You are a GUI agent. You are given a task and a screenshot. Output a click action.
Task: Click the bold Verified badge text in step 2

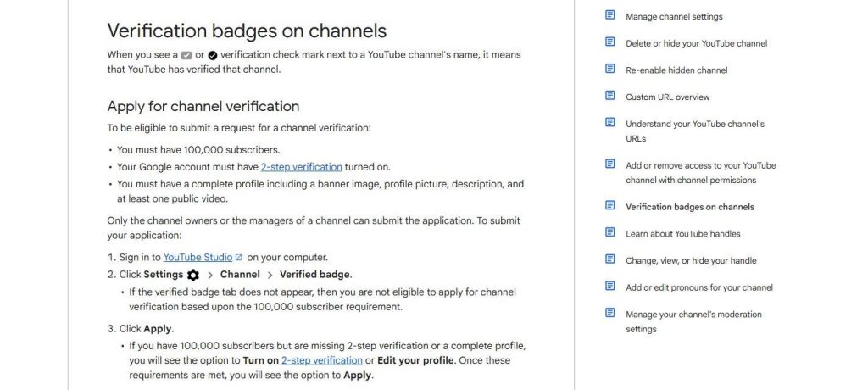pos(314,275)
